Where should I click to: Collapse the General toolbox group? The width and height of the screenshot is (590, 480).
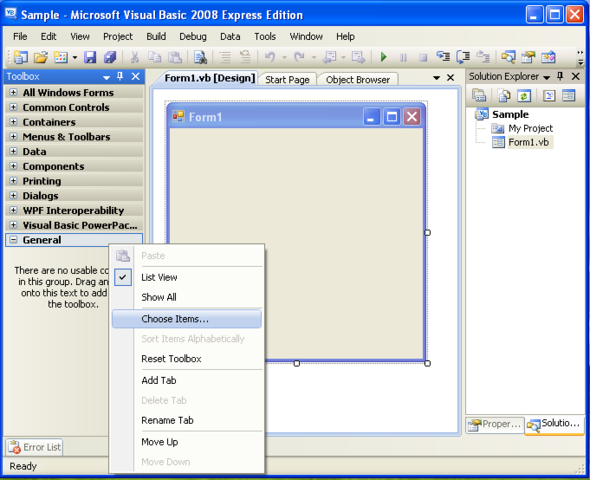pyautogui.click(x=13, y=240)
